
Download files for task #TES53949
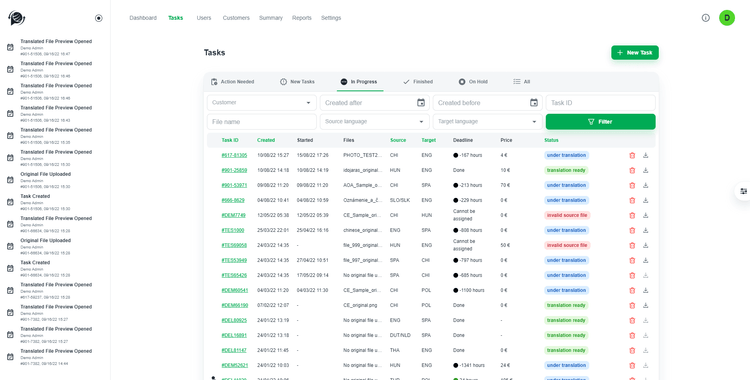645,260
